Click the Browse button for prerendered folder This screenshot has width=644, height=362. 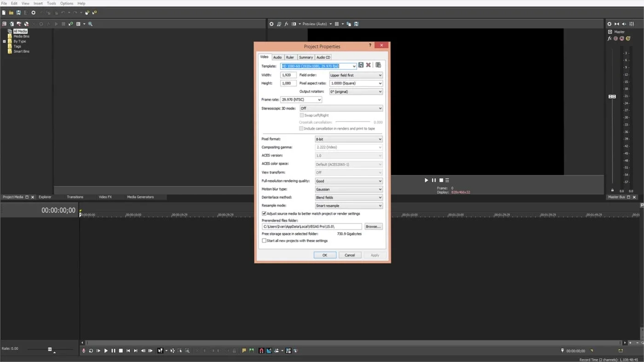click(x=374, y=226)
